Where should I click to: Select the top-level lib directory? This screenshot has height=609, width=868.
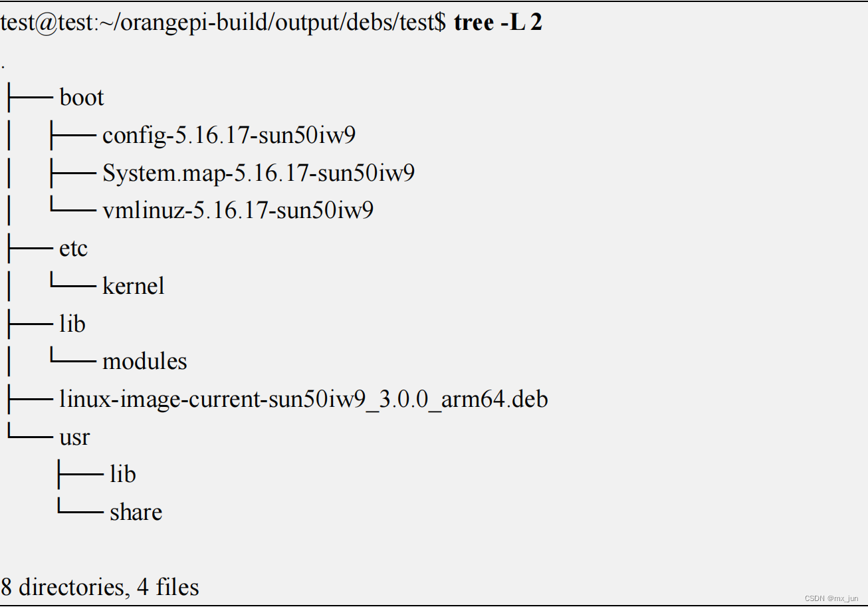72,324
